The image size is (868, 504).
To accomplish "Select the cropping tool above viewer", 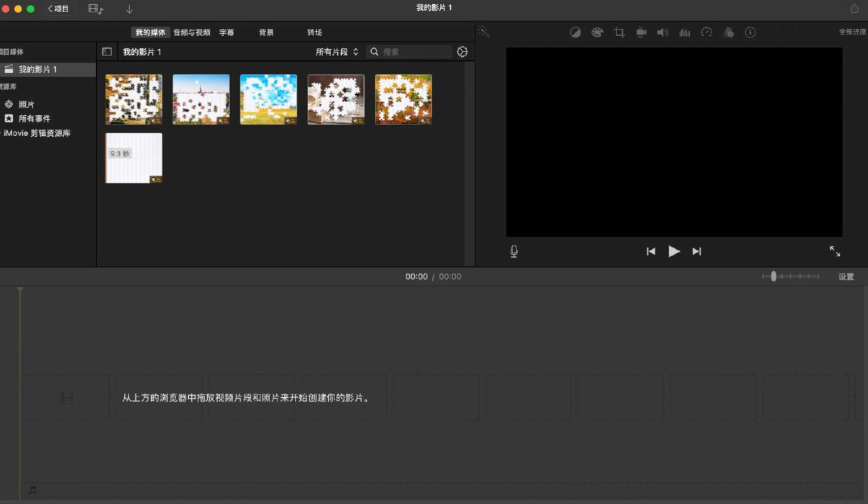I will pyautogui.click(x=619, y=32).
